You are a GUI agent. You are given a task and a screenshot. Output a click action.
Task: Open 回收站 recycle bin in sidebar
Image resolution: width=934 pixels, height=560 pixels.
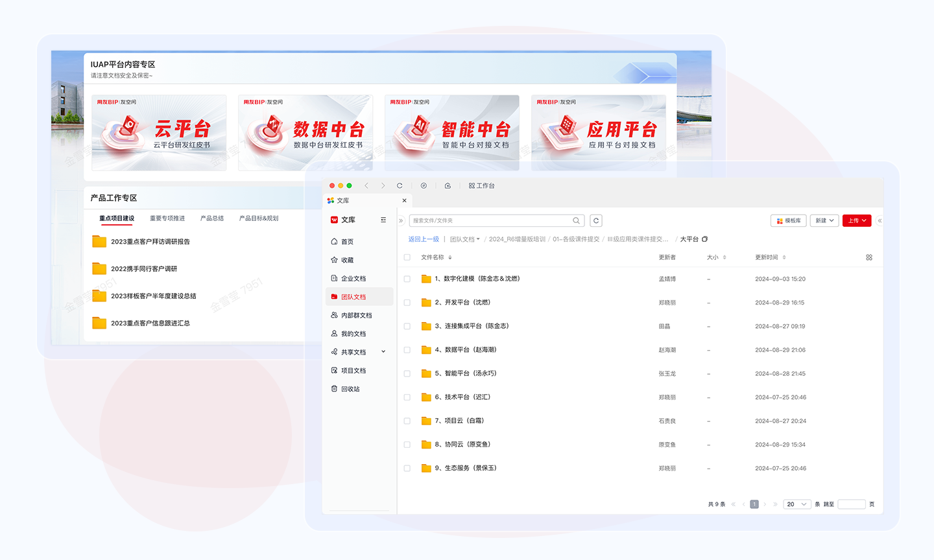click(x=350, y=389)
